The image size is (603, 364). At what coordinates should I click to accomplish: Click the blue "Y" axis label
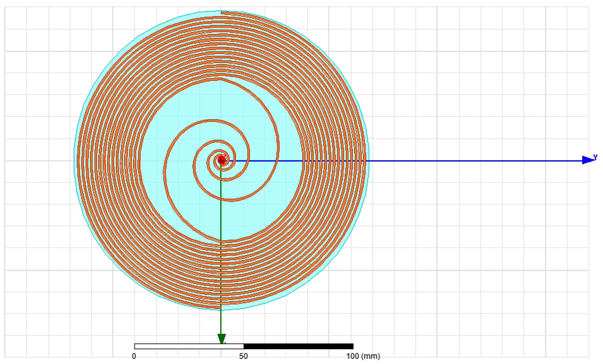click(x=595, y=157)
